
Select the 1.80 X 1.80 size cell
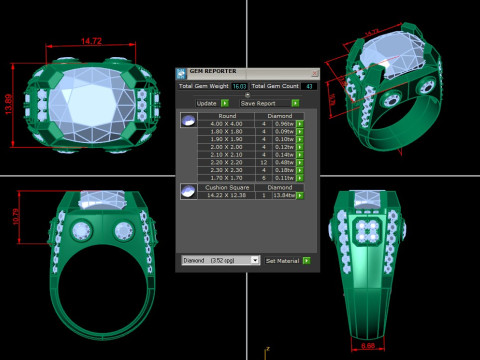[x=226, y=131]
